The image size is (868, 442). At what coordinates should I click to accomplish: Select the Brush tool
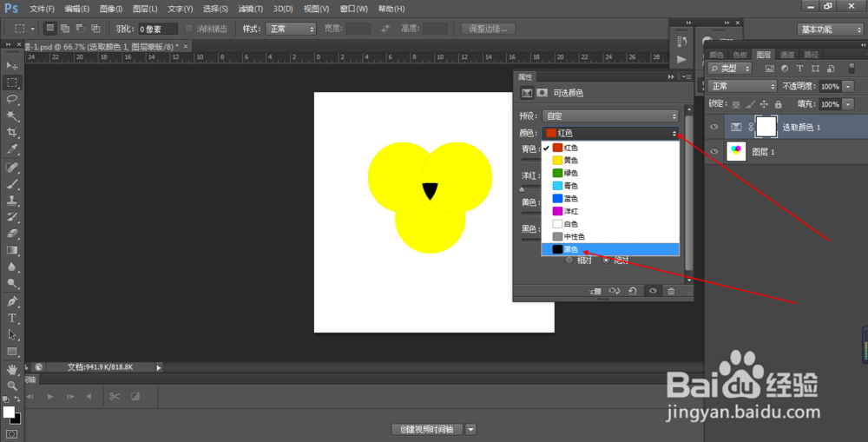tap(11, 184)
